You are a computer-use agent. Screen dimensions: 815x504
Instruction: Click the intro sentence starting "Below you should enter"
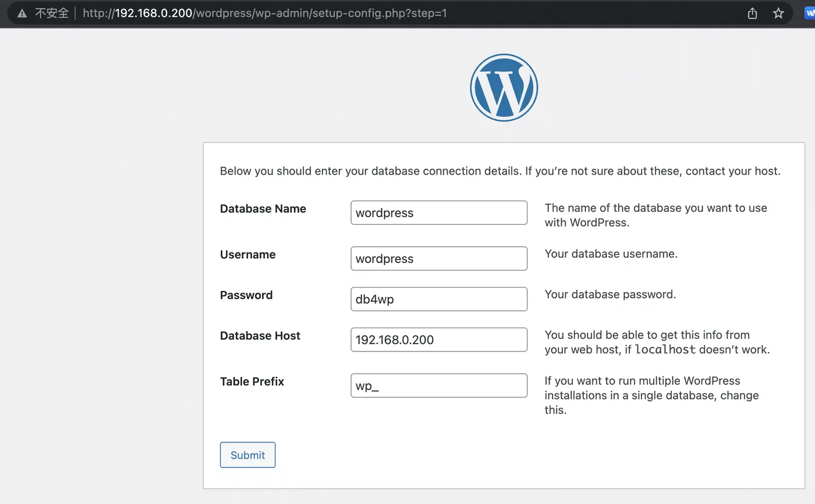(500, 171)
